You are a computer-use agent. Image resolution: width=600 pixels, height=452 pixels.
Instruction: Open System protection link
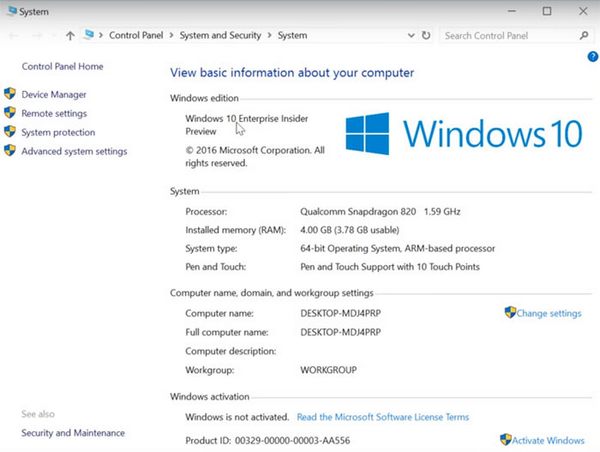coord(58,132)
